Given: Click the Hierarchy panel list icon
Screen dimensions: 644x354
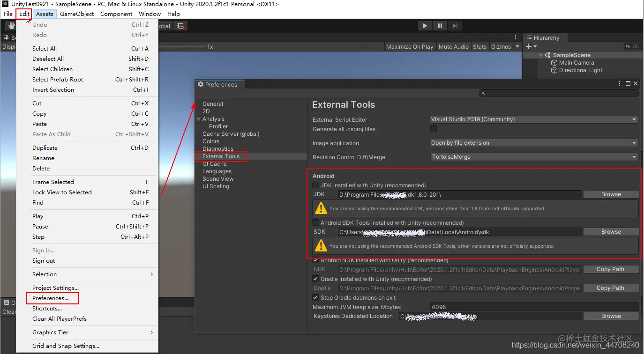Looking at the screenshot, I should click(x=529, y=38).
